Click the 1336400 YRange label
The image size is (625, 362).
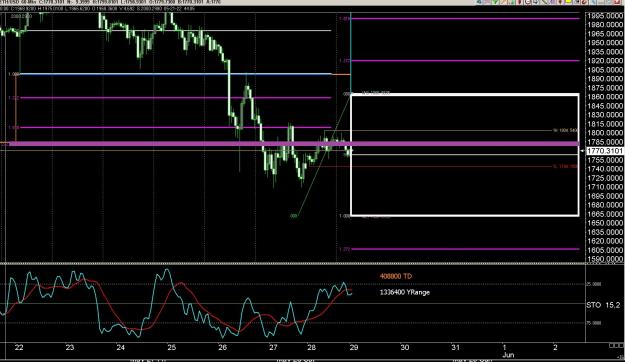pyautogui.click(x=405, y=292)
